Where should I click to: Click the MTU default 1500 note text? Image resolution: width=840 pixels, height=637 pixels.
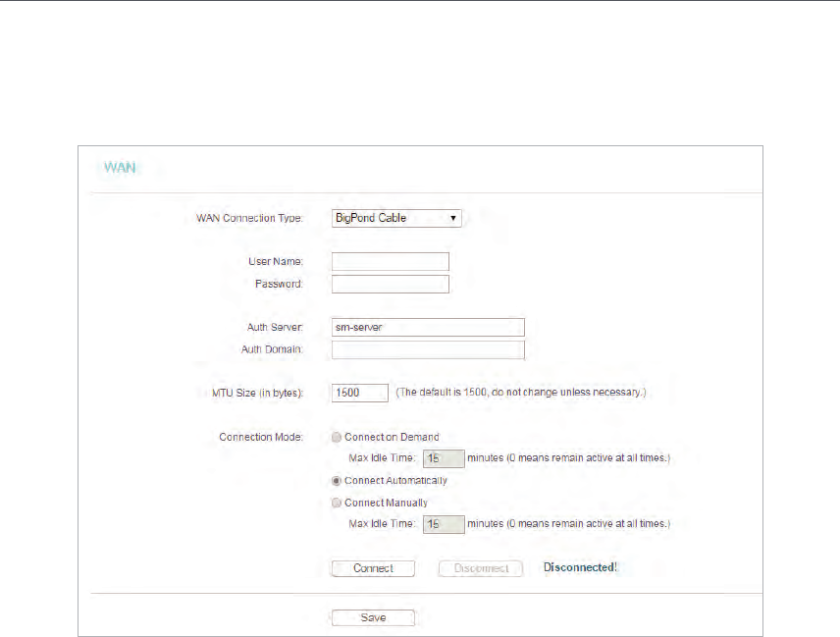[x=521, y=393]
